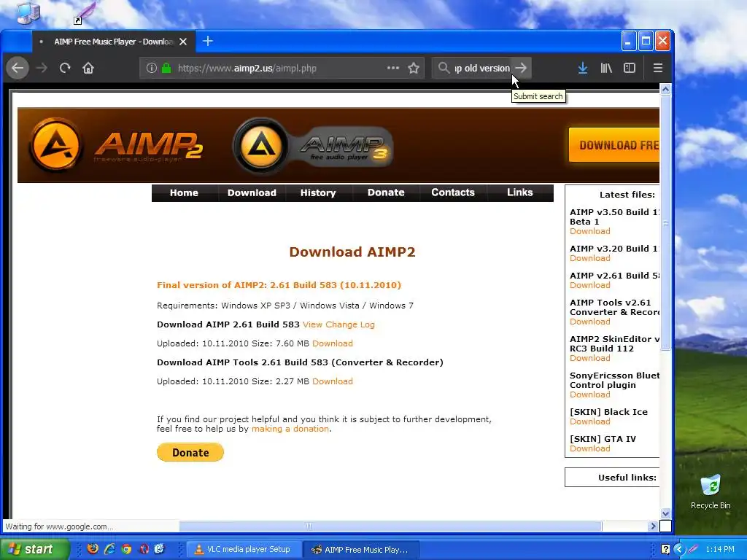Click 'Final version of AIMP2' heading text
Viewport: 747px width, 560px height.
(279, 285)
